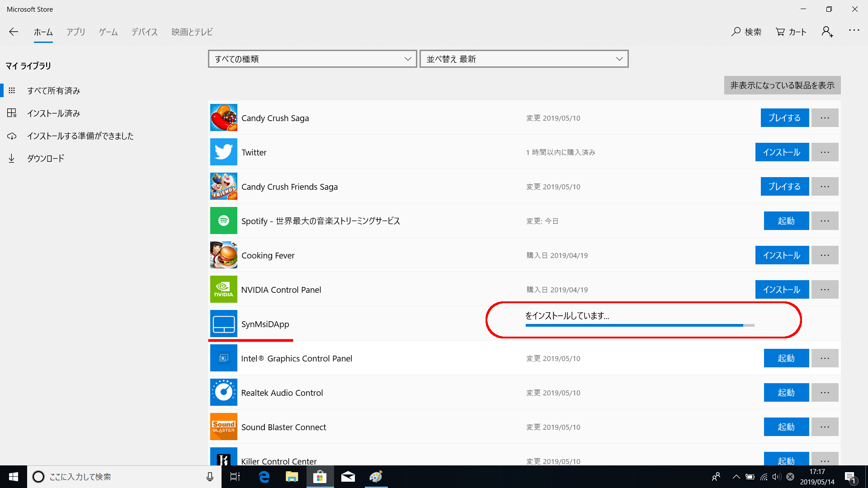Open Microsoft Edge from the taskbar
The width and height of the screenshot is (868, 488).
tap(264, 477)
